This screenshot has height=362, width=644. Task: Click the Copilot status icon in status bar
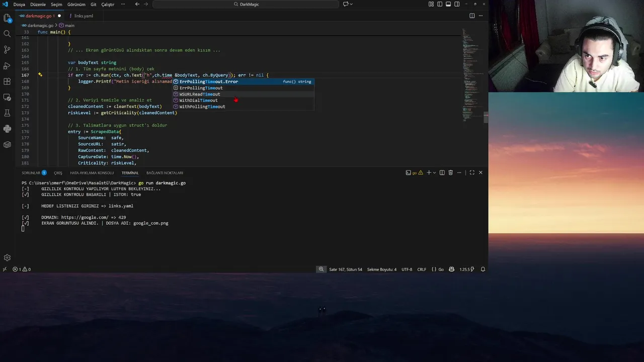coord(452,269)
